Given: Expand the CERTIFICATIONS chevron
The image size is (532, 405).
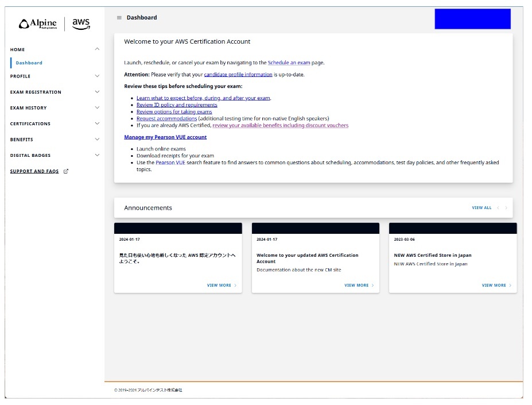Looking at the screenshot, I should point(97,124).
